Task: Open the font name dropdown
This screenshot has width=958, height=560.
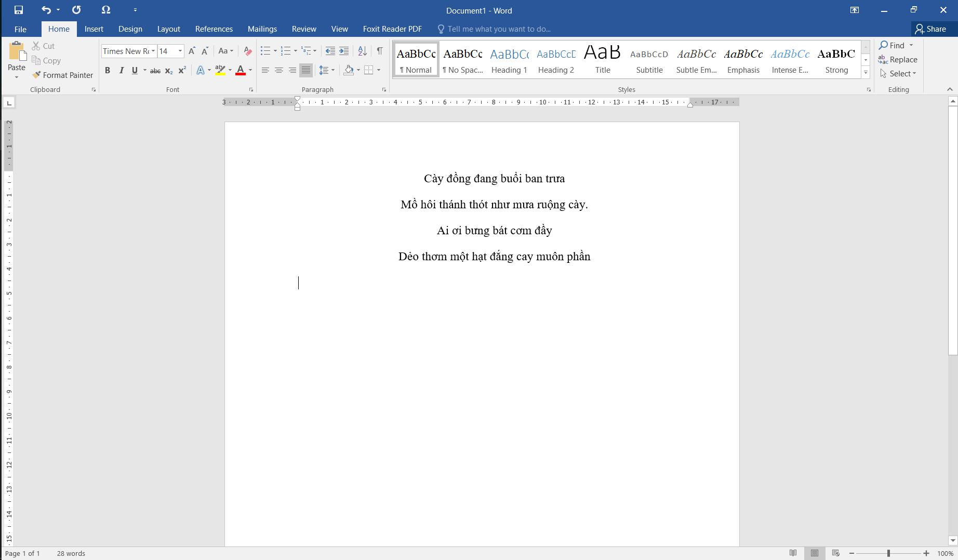Action: 153,51
